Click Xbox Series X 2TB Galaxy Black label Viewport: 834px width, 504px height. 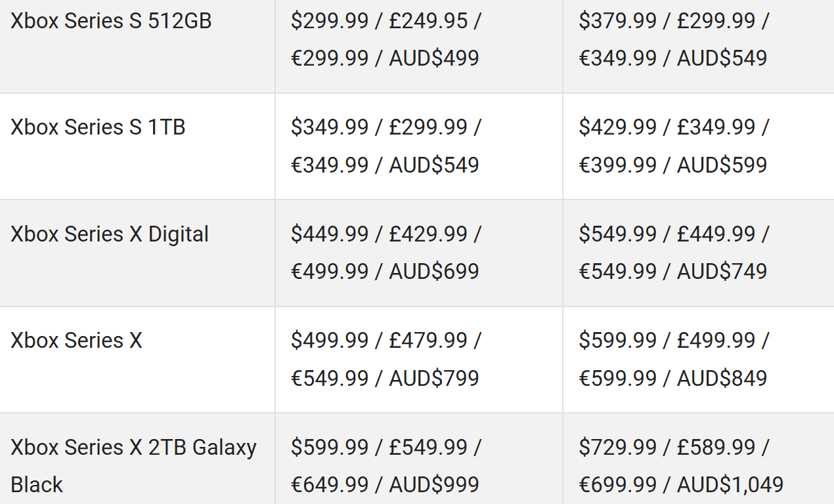click(133, 466)
